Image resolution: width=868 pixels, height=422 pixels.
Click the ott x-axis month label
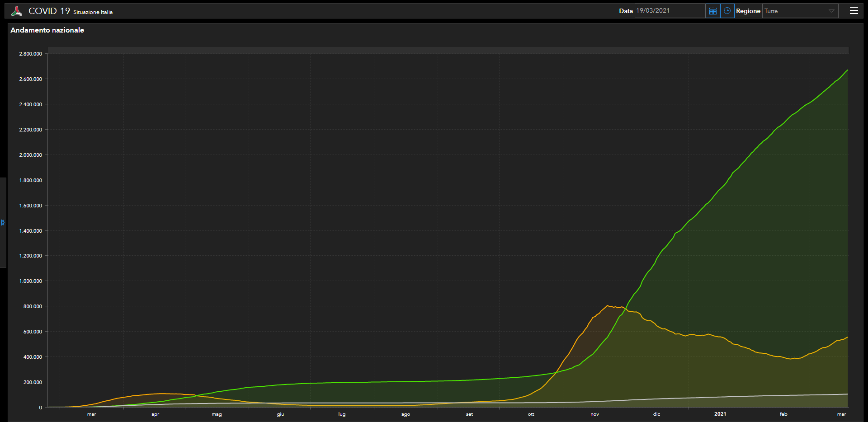coord(531,414)
